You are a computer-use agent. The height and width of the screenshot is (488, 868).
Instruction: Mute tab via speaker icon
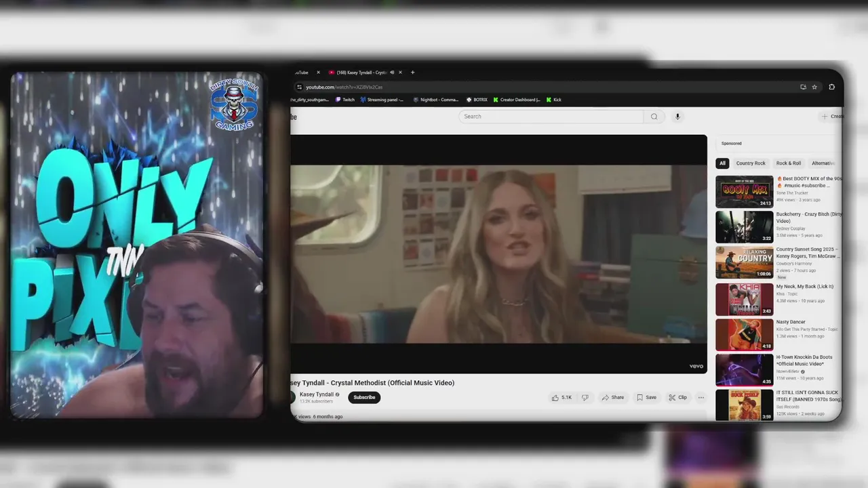[x=392, y=73]
